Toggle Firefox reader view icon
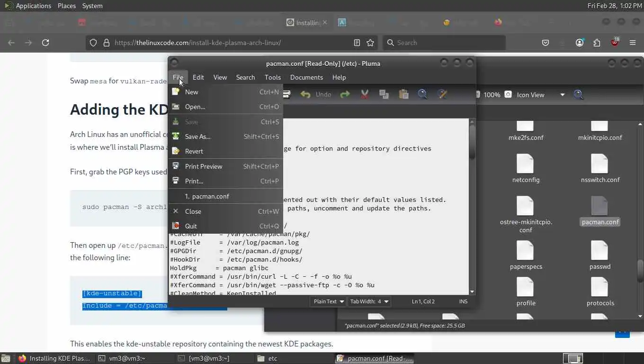Image resolution: width=644 pixels, height=364 pixels. (357, 43)
